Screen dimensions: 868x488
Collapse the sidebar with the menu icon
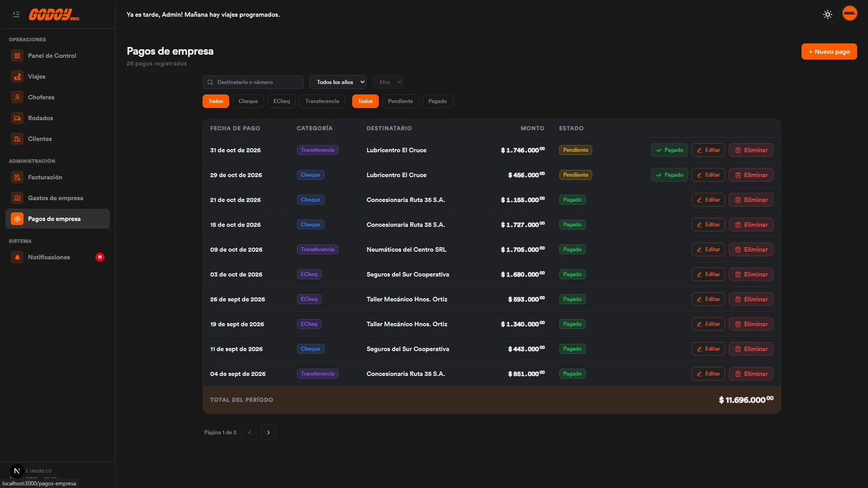point(16,14)
